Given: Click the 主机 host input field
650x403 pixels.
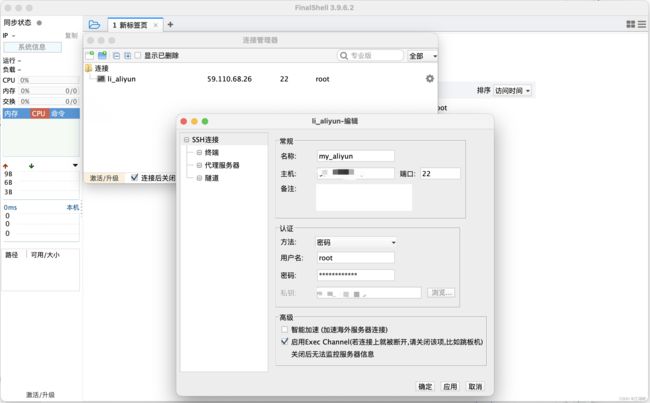Looking at the screenshot, I should [x=355, y=173].
